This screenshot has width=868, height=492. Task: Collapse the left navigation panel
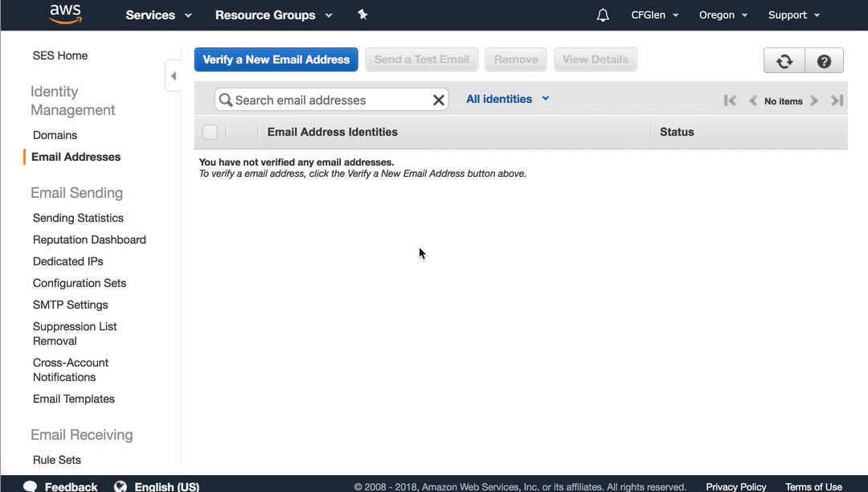click(x=174, y=76)
